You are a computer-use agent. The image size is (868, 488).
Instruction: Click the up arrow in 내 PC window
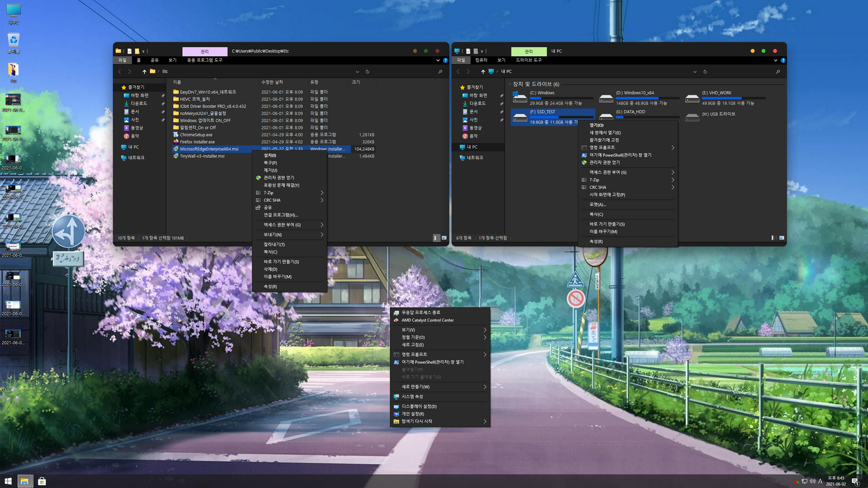[482, 71]
